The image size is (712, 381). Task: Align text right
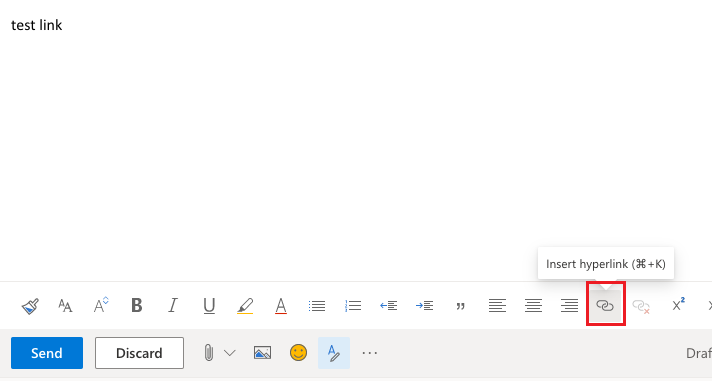pyautogui.click(x=569, y=306)
